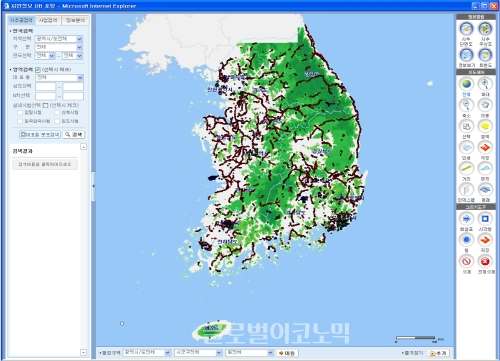Switch to the 정보분석 tab
The width and height of the screenshot is (500, 361).
tap(75, 20)
